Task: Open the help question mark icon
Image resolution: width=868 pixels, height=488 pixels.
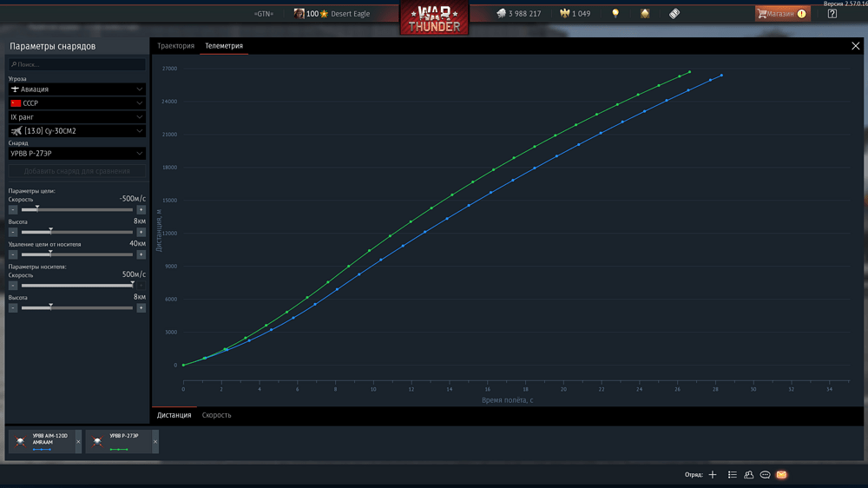Action: click(x=832, y=13)
